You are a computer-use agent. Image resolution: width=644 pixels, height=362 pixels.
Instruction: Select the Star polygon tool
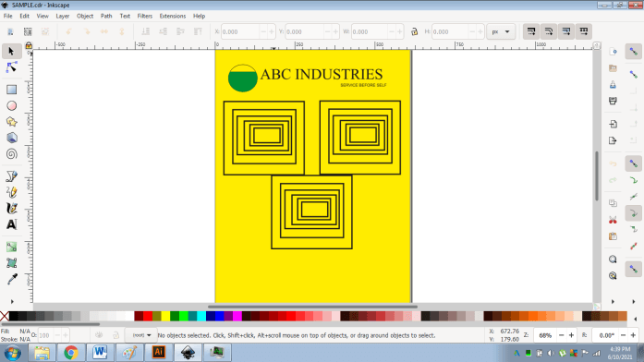(11, 122)
